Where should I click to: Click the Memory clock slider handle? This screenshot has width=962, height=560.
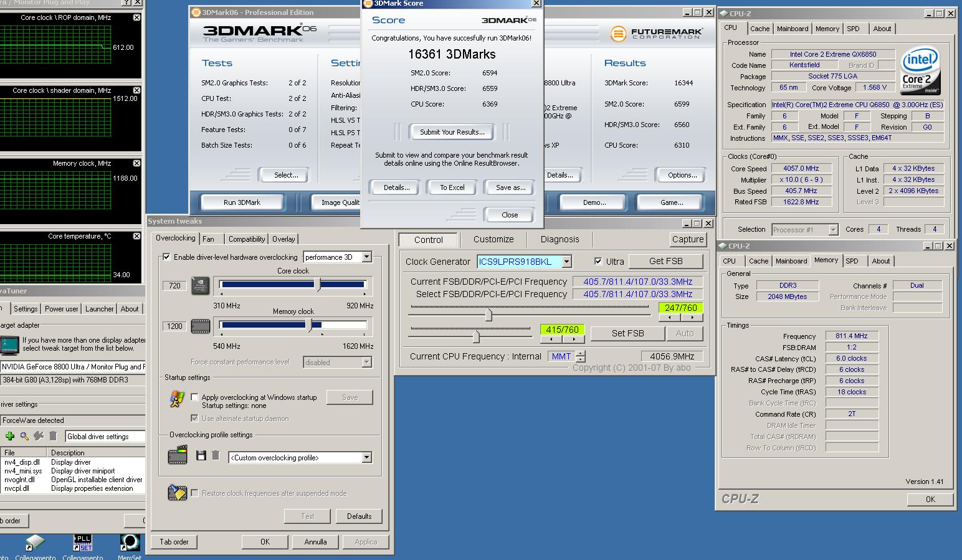309,325
